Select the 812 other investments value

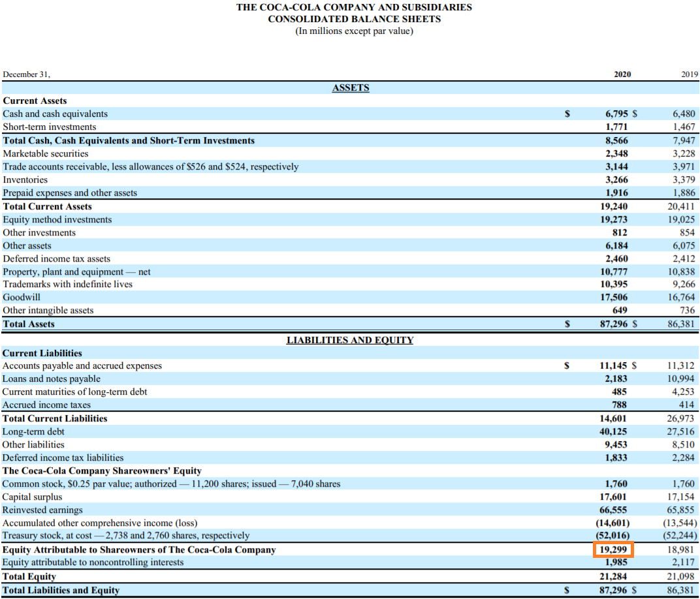click(620, 232)
